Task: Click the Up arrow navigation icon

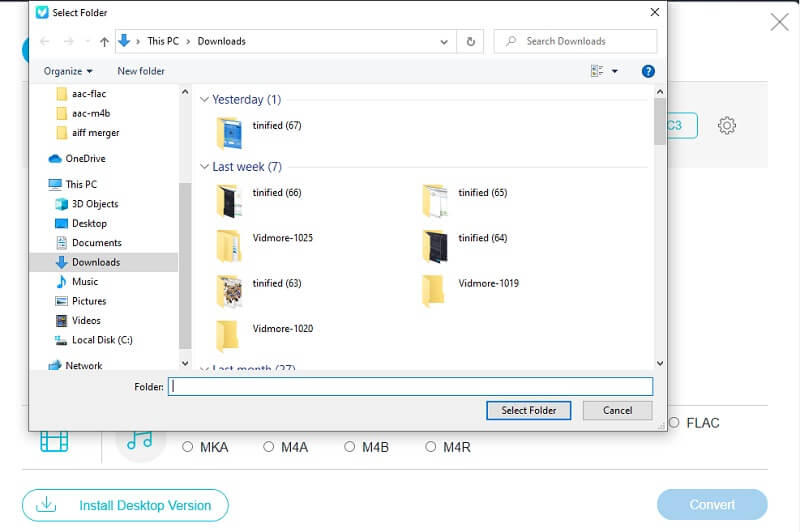Action: (x=104, y=42)
